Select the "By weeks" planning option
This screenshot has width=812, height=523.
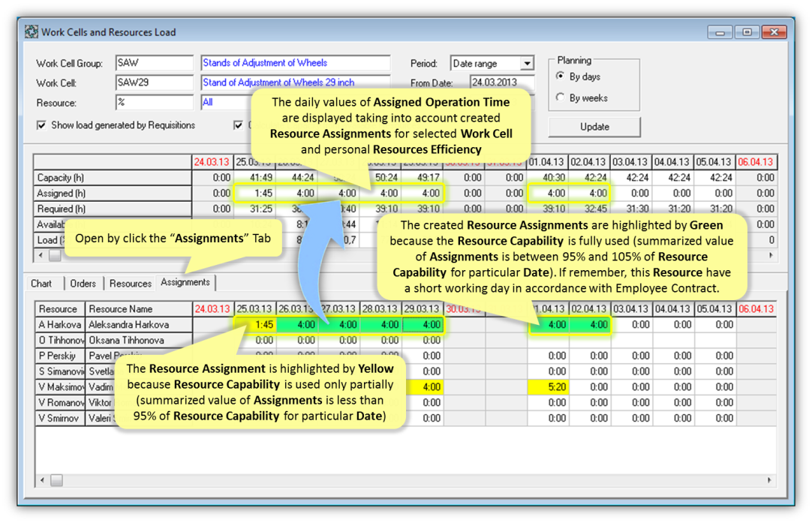(x=561, y=98)
